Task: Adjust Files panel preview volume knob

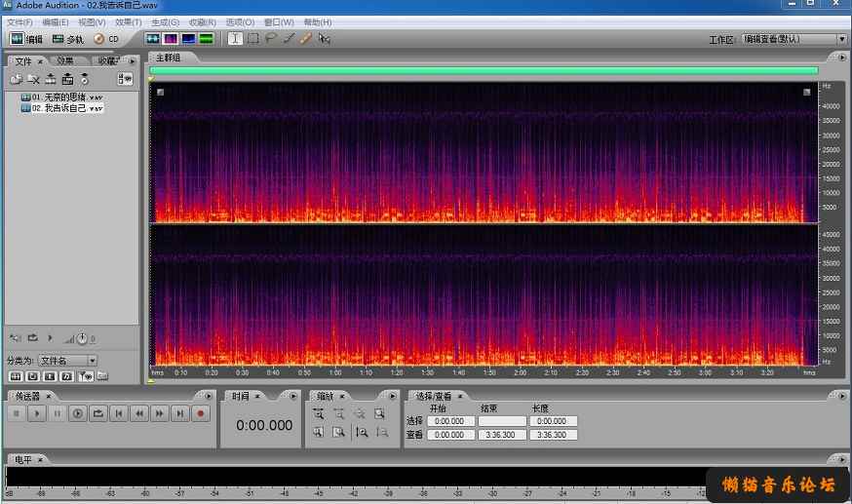Action: [82, 338]
